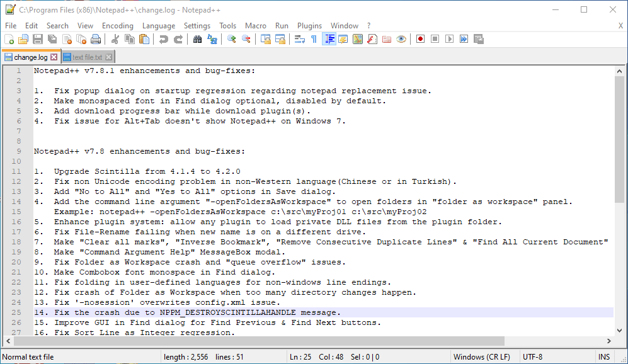Zoom in with the magnifier plus icon
This screenshot has height=364, width=628.
231,39
